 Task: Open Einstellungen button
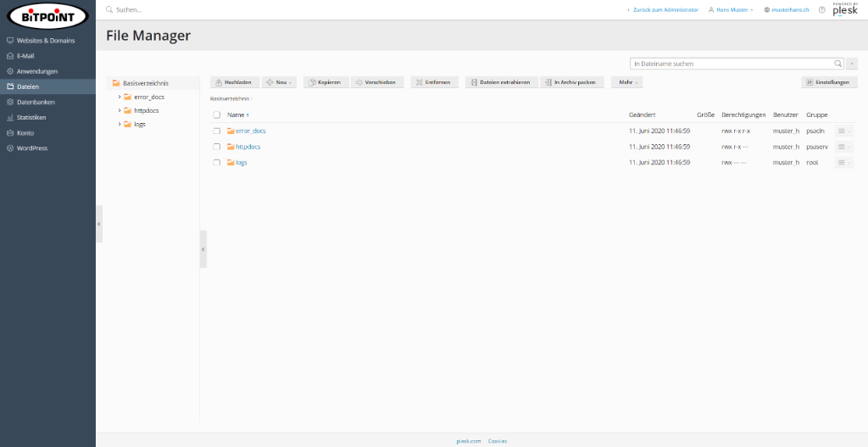tap(829, 82)
